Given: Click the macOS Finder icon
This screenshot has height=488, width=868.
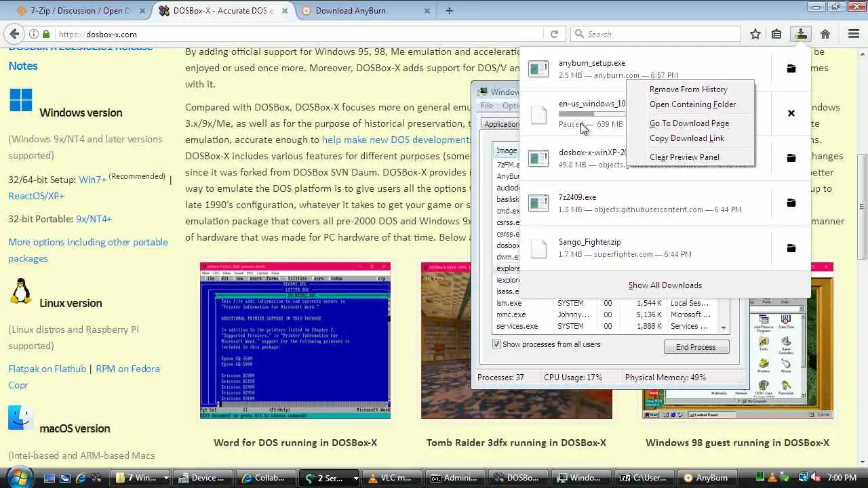Looking at the screenshot, I should click(20, 418).
